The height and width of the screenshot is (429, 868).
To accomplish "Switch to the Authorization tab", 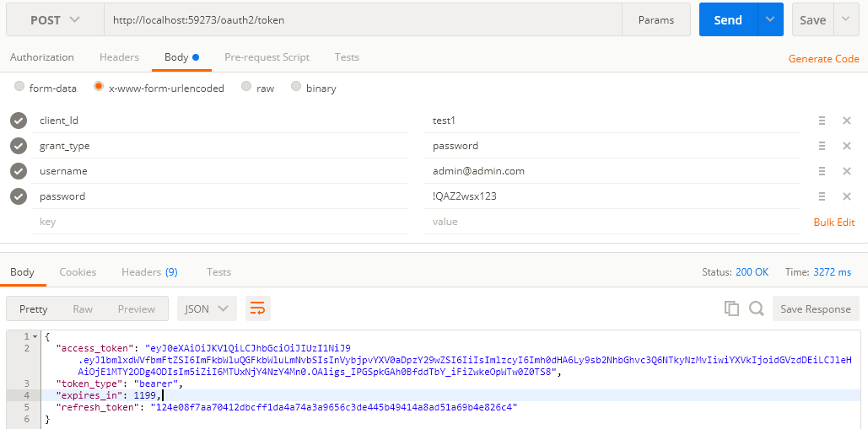I will (x=41, y=57).
